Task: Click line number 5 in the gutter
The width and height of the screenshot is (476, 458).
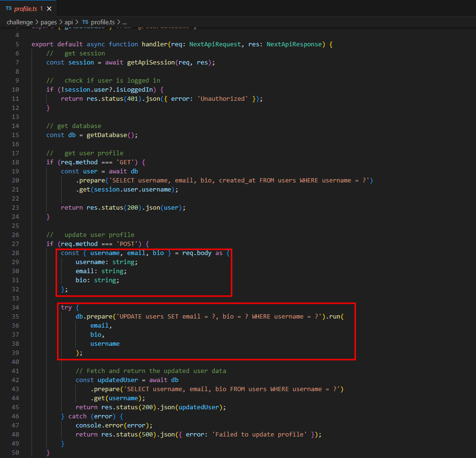Action: click(17, 44)
